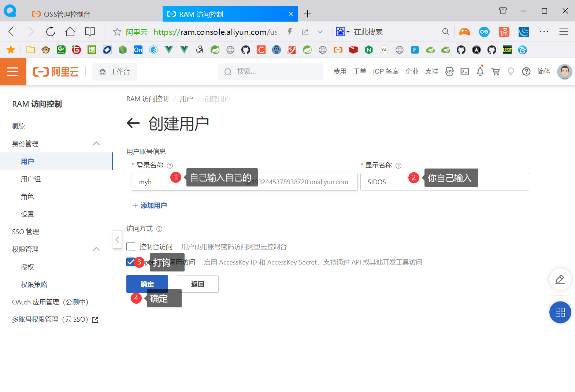This screenshot has height=392, width=575.
Task: Select 用户组 in the sidebar
Action: coord(31,179)
